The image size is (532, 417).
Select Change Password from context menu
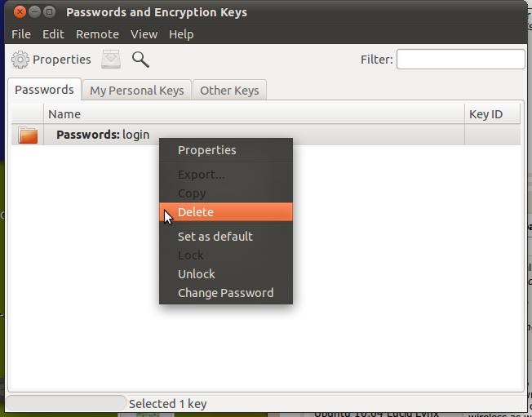pyautogui.click(x=225, y=293)
